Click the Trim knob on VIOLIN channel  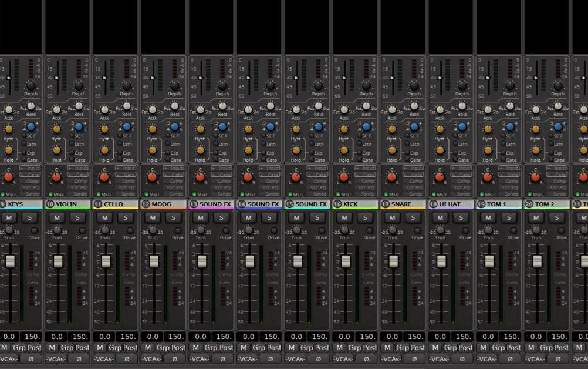tap(57, 229)
